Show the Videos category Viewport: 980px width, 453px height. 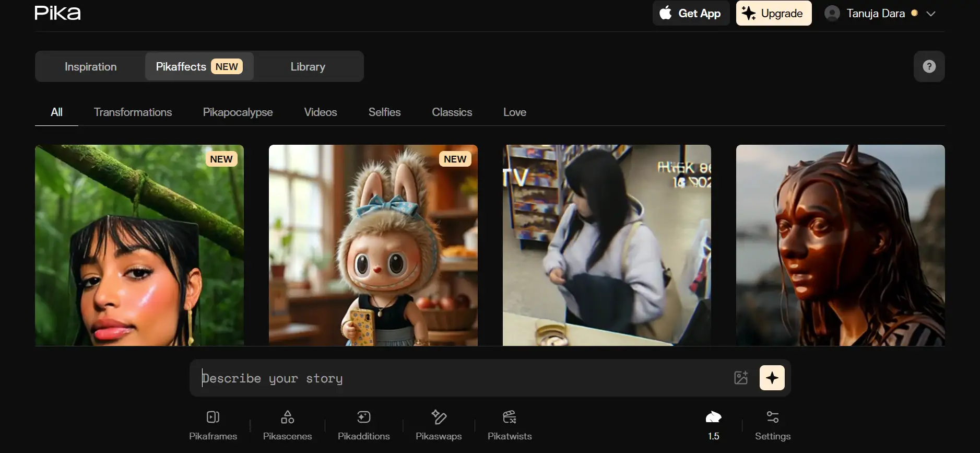321,112
